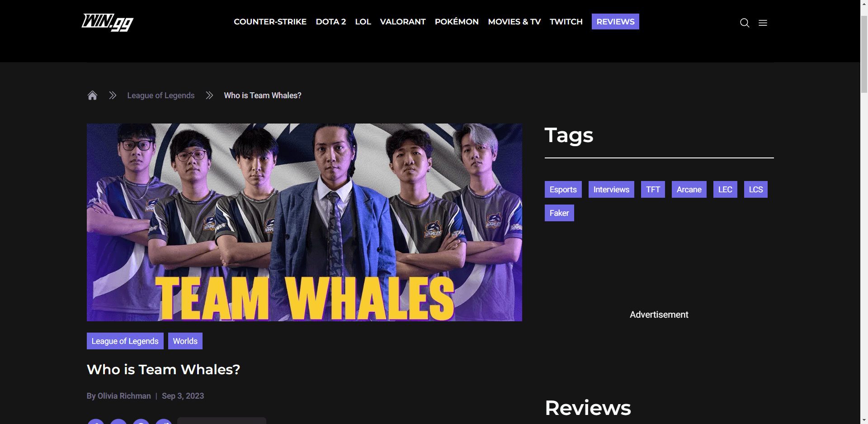Share the article on Facebook

[x=96, y=422]
